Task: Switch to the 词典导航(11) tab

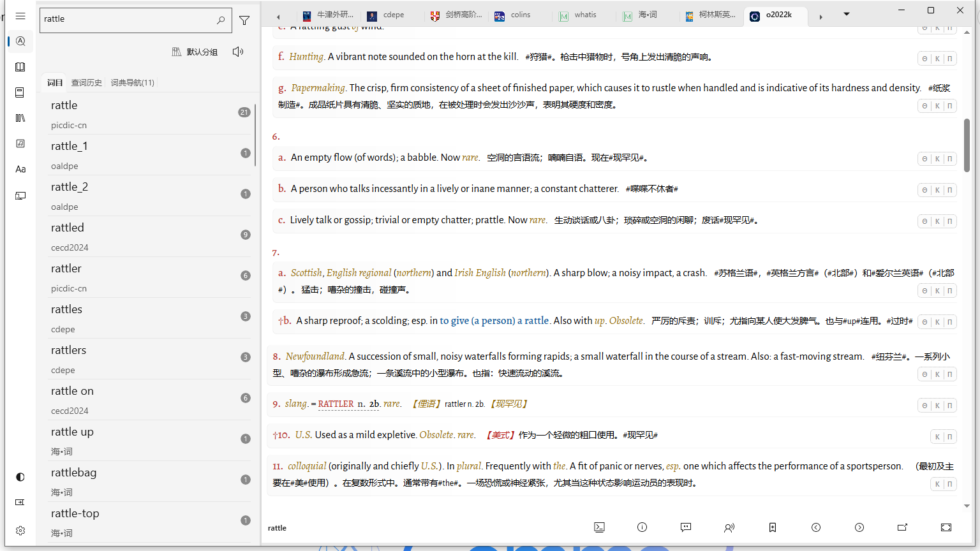Action: click(x=133, y=82)
